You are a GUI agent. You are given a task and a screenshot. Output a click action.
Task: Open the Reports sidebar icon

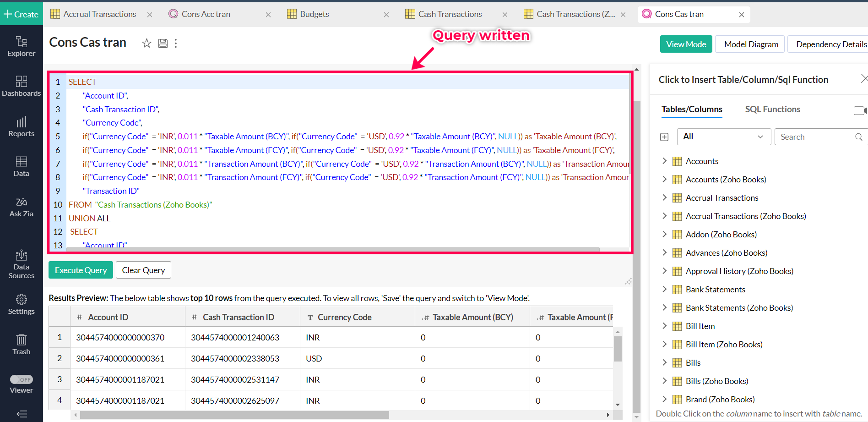pyautogui.click(x=21, y=126)
